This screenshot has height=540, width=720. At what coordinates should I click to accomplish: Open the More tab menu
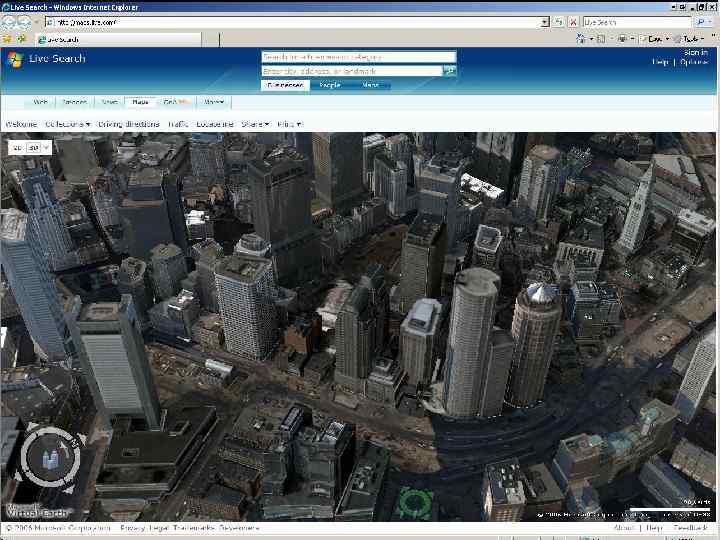tap(214, 102)
